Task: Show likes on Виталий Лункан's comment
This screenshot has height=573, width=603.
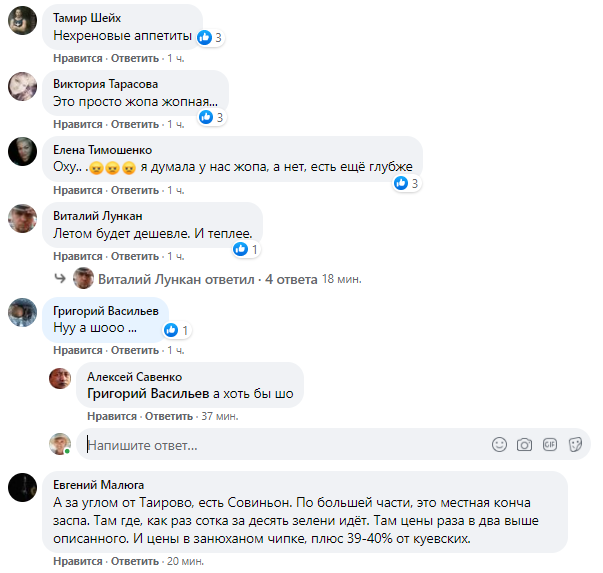Action: [246, 249]
